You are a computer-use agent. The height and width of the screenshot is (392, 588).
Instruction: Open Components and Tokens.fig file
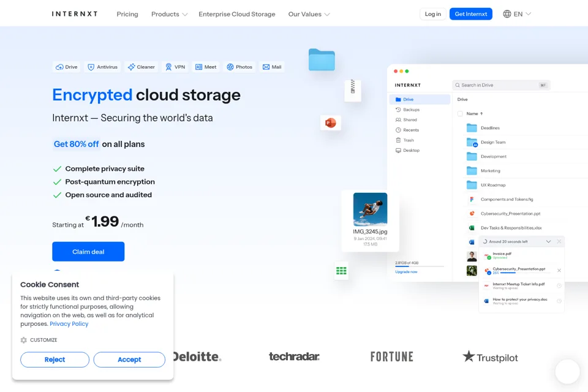502,199
